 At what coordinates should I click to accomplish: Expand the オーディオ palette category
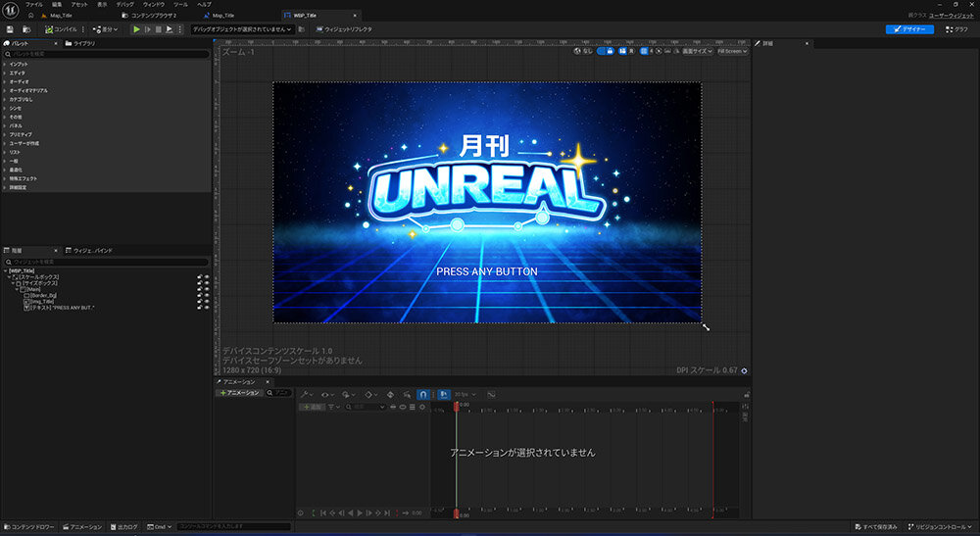(18, 81)
